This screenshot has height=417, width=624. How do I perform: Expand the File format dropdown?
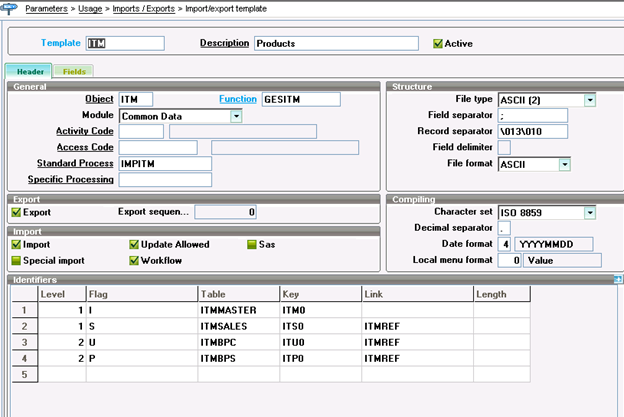coord(565,164)
